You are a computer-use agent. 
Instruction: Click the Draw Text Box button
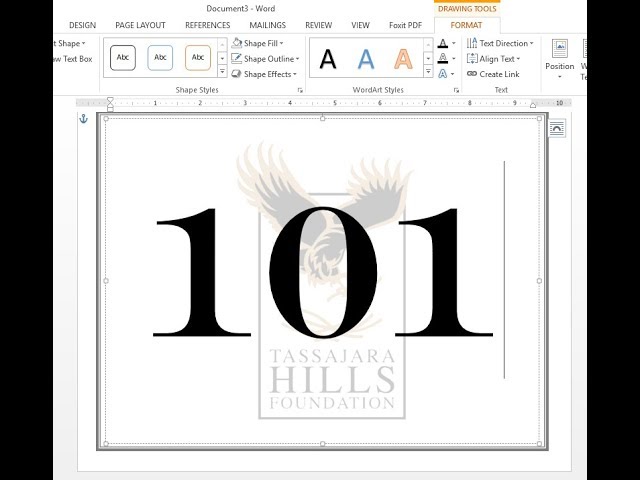[x=73, y=59]
